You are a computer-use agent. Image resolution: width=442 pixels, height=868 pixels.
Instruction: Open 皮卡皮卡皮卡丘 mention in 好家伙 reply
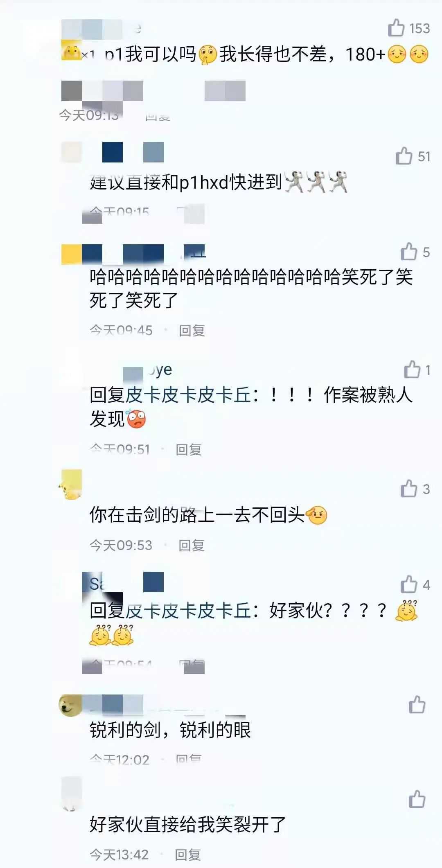pyautogui.click(x=188, y=611)
